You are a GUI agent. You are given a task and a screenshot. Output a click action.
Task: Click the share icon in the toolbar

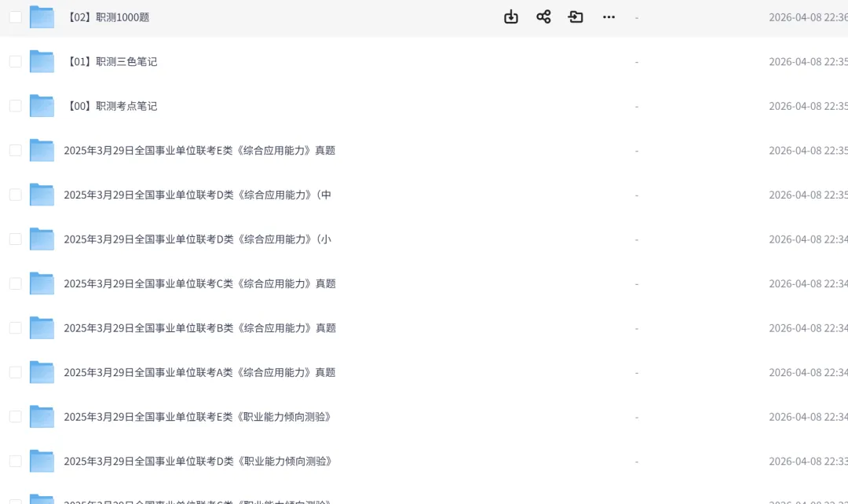pos(544,16)
